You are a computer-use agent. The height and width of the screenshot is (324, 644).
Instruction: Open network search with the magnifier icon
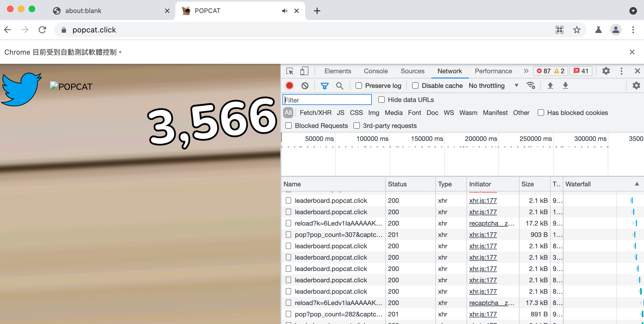[340, 86]
